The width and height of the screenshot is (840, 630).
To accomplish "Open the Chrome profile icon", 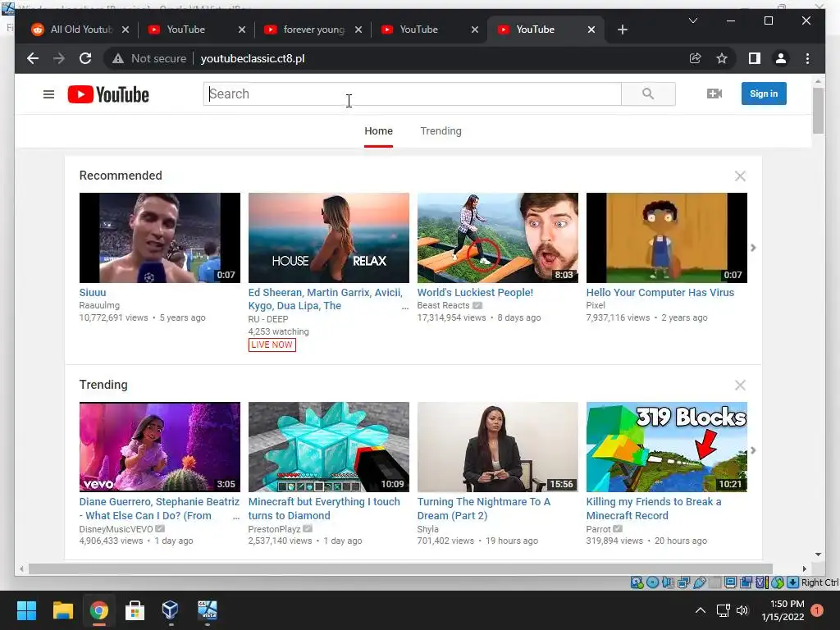I will point(781,58).
